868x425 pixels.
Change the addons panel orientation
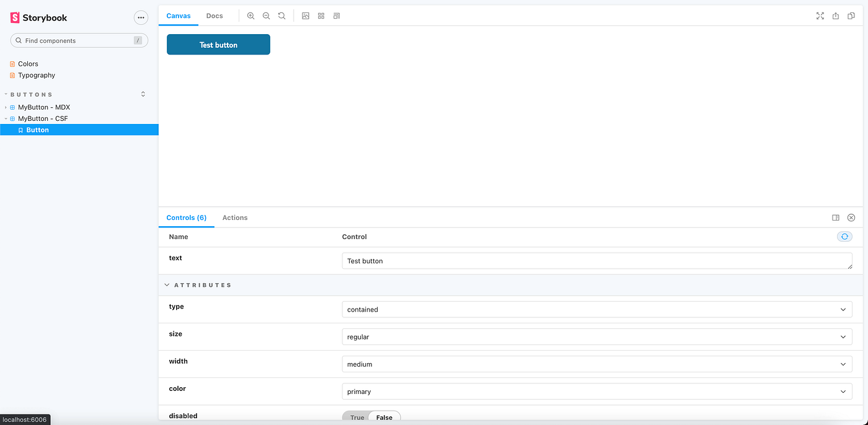pos(836,217)
